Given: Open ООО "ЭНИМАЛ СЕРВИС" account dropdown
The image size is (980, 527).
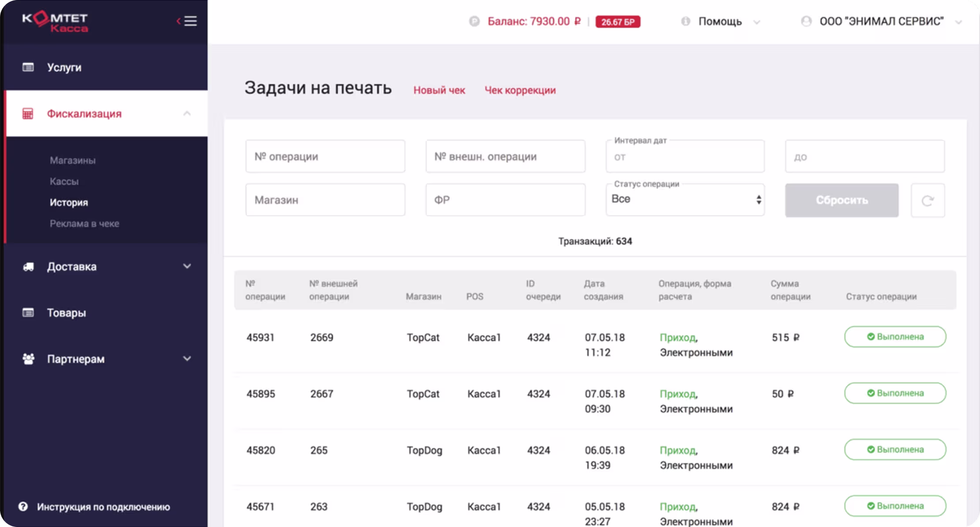Looking at the screenshot, I should click(x=881, y=22).
